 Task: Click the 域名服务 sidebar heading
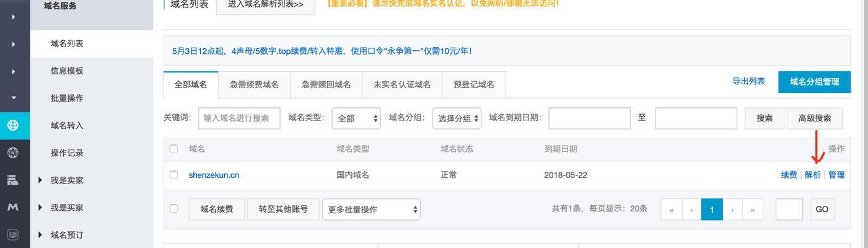click(60, 6)
